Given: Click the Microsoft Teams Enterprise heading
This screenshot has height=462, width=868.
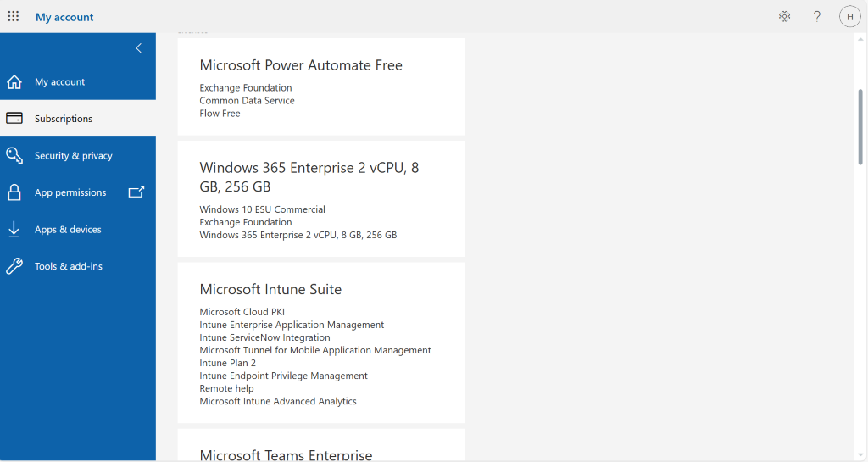Looking at the screenshot, I should 286,455.
